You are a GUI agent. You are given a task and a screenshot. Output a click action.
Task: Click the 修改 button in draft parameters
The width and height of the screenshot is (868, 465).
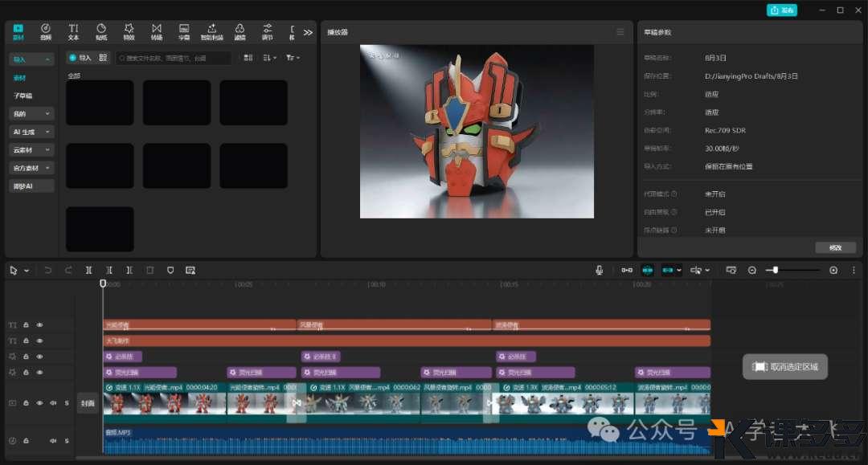coord(835,247)
